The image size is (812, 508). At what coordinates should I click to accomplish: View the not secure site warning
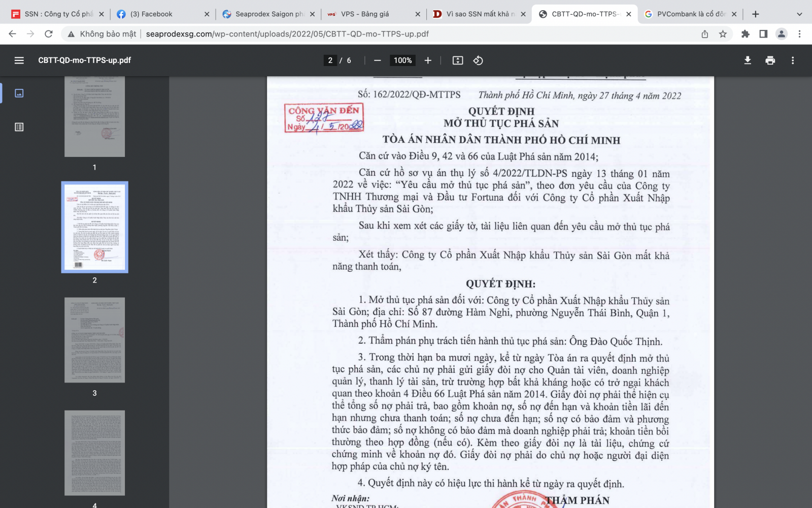[x=102, y=34]
